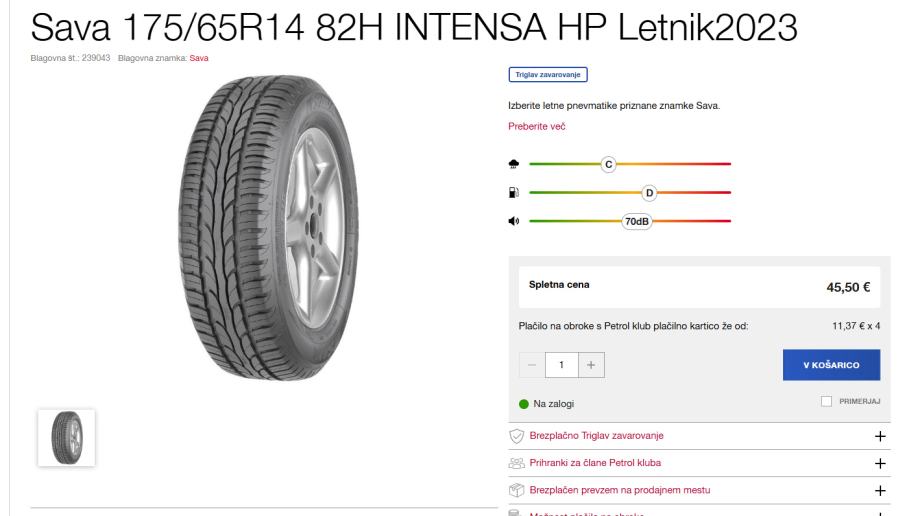Click the shield icon beside Triglav zavarovanje

pos(516,436)
